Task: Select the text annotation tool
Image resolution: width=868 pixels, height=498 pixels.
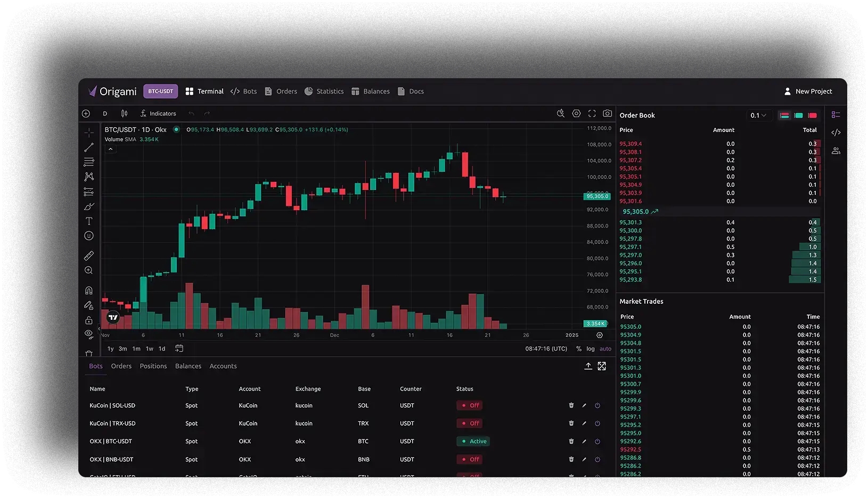Action: pyautogui.click(x=89, y=221)
